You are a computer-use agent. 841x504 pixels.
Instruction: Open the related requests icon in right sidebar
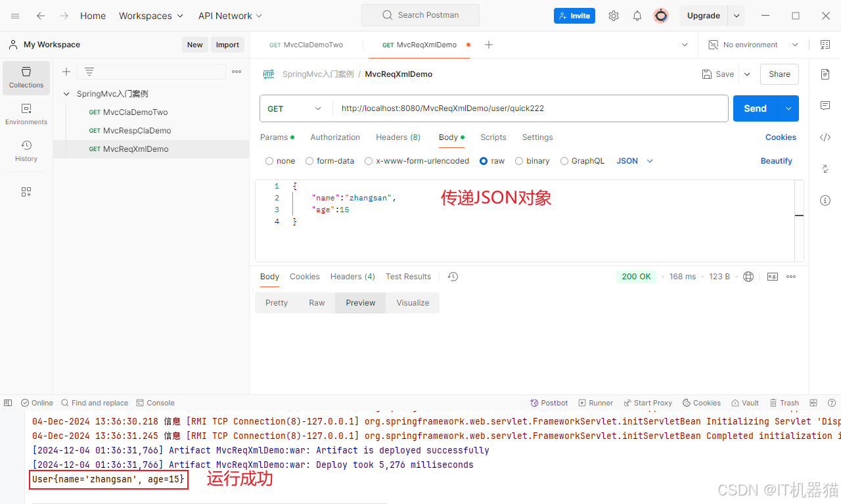coord(825,169)
